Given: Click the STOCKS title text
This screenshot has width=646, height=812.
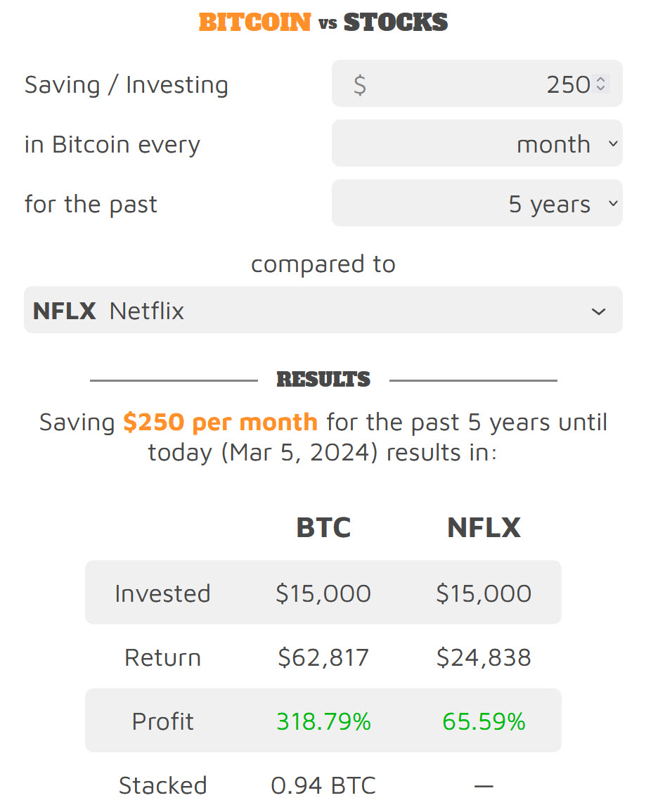Looking at the screenshot, I should tap(395, 22).
